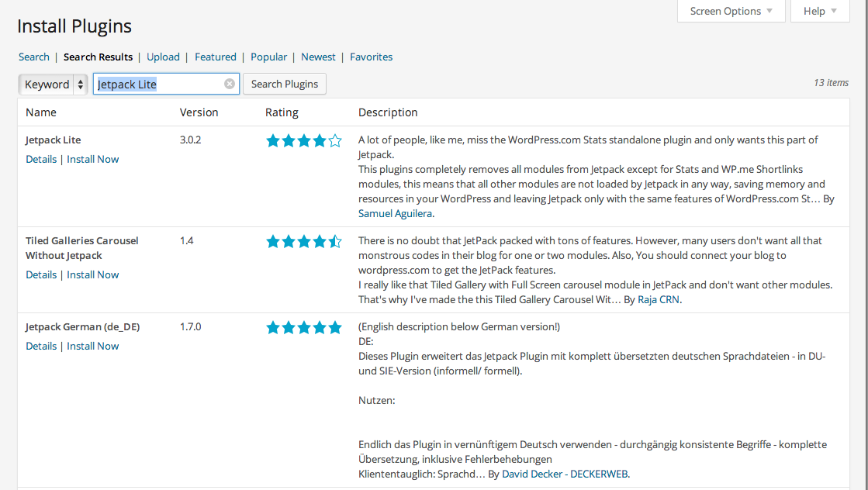
Task: Install Jetpack German (de_DE) now
Action: (x=93, y=347)
